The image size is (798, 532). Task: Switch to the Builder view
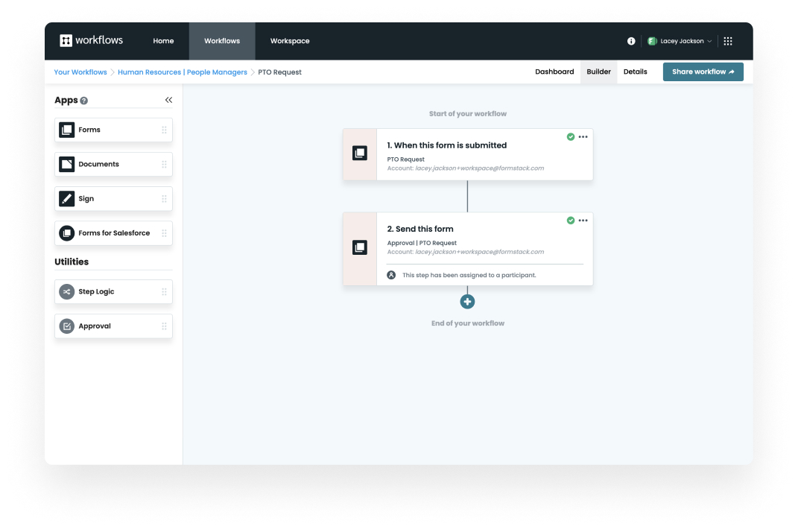(598, 72)
